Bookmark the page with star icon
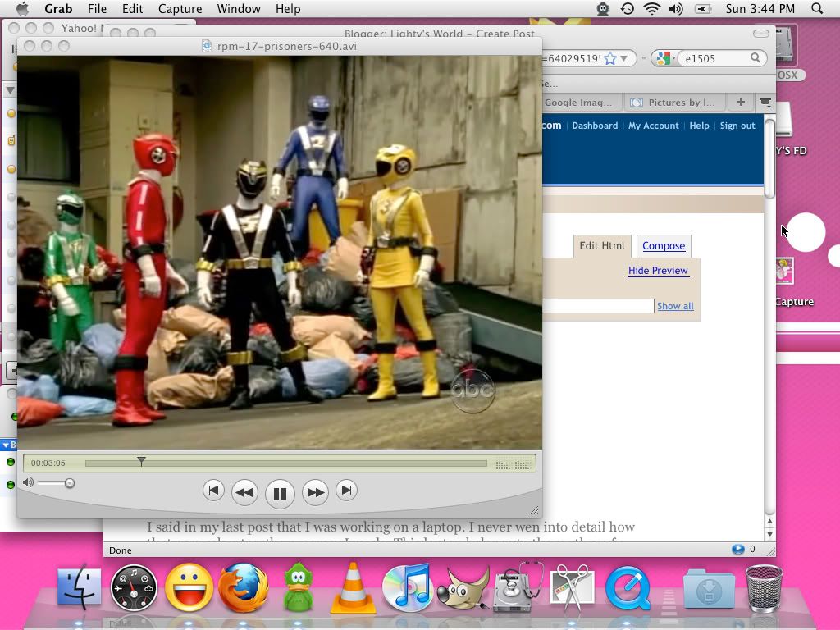This screenshot has height=630, width=840. pyautogui.click(x=609, y=58)
